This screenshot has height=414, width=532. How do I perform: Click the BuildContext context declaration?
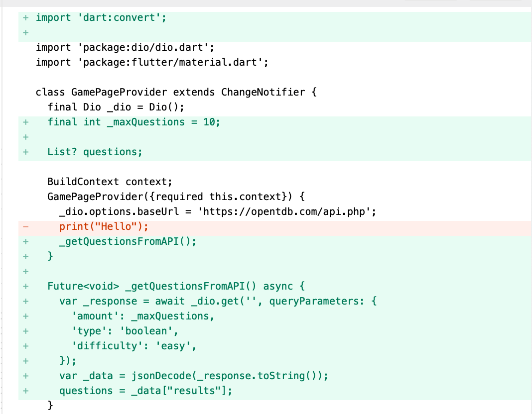pyautogui.click(x=109, y=182)
